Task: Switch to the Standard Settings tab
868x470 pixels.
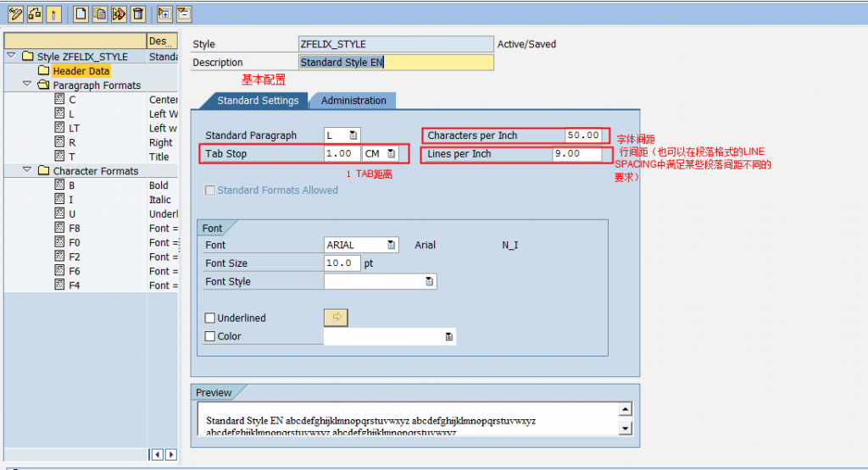Action: (x=258, y=101)
